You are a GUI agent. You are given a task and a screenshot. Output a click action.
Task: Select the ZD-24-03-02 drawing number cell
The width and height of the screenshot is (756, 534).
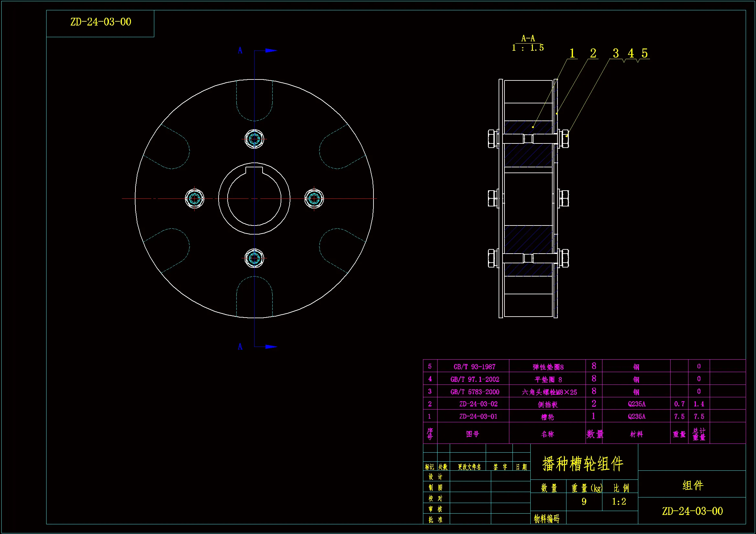pos(478,404)
